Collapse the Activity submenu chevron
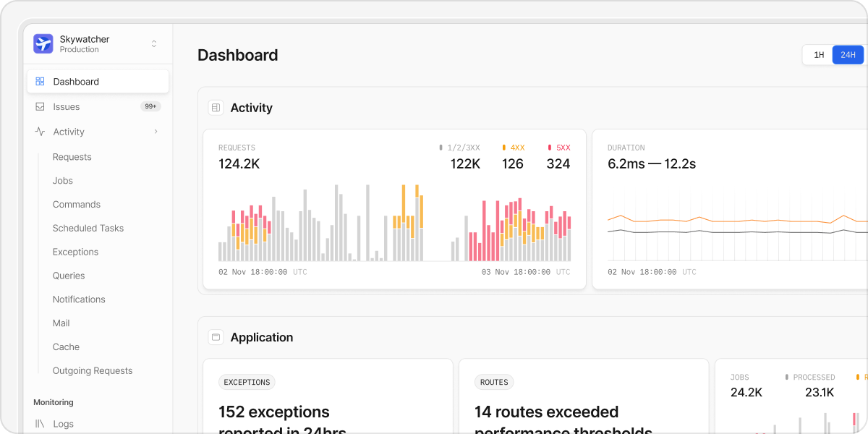The height and width of the screenshot is (434, 868). (x=156, y=132)
